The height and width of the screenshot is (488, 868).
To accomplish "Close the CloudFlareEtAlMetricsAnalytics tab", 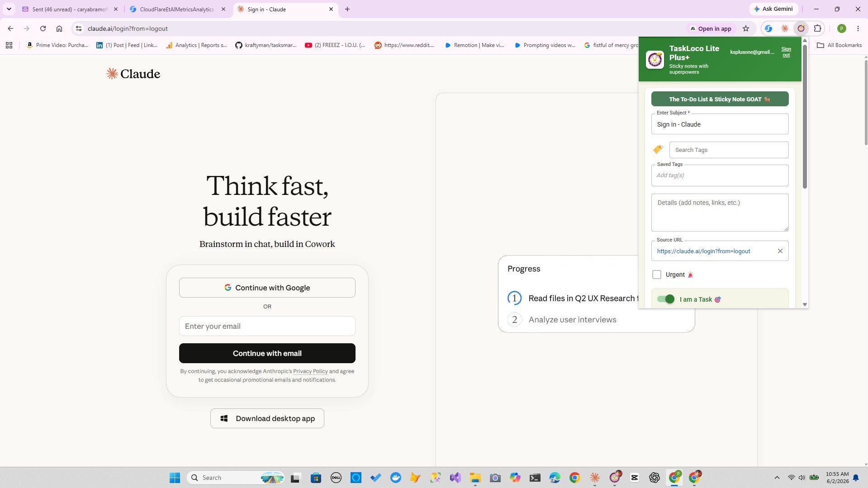I will coord(223,9).
